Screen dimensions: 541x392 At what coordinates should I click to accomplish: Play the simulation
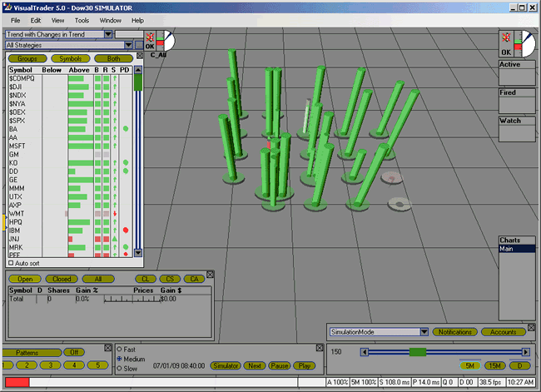(x=305, y=365)
